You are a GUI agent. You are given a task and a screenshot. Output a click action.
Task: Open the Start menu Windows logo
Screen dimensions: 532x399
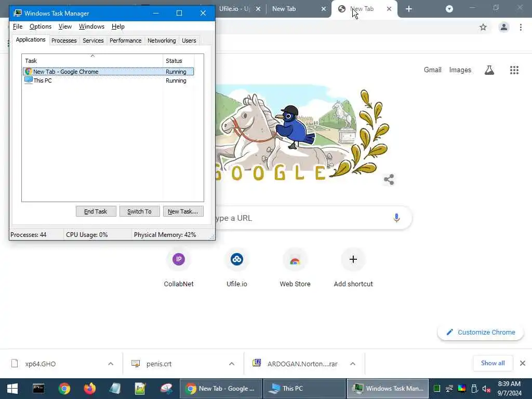(12, 389)
